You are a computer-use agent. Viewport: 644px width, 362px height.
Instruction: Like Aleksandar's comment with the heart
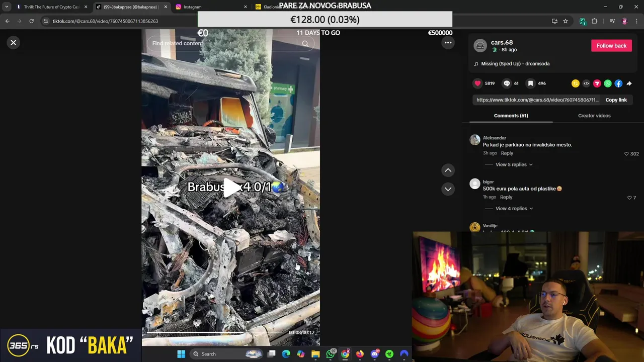tap(626, 154)
